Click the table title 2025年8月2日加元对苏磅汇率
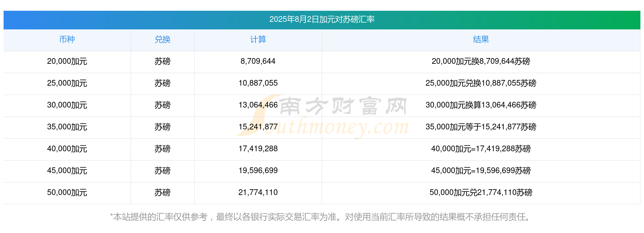The width and height of the screenshot is (644, 233). click(x=322, y=19)
